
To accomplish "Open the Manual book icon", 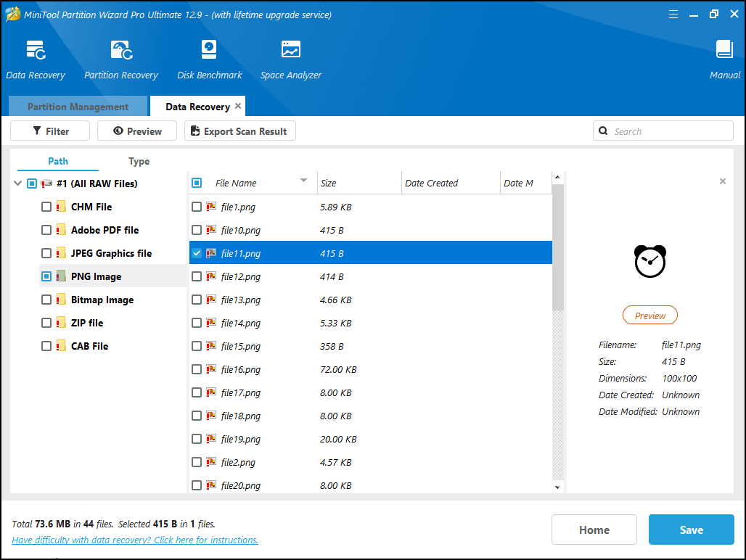I will pyautogui.click(x=724, y=51).
